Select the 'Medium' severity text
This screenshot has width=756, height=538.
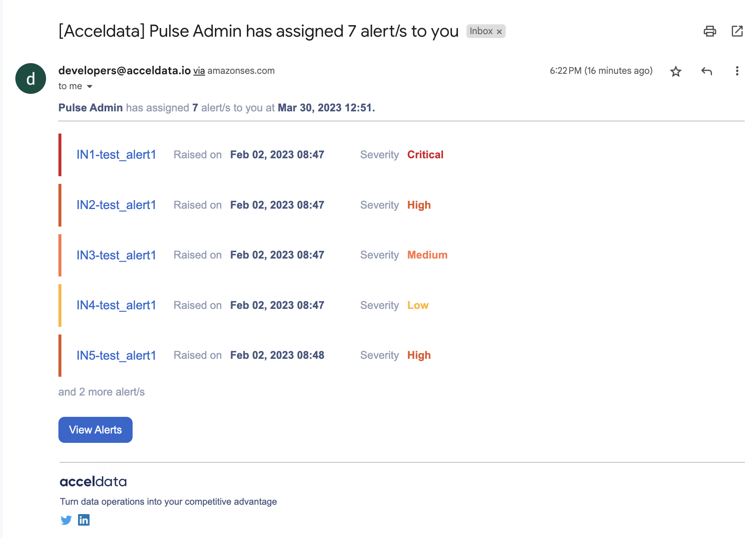tap(427, 255)
